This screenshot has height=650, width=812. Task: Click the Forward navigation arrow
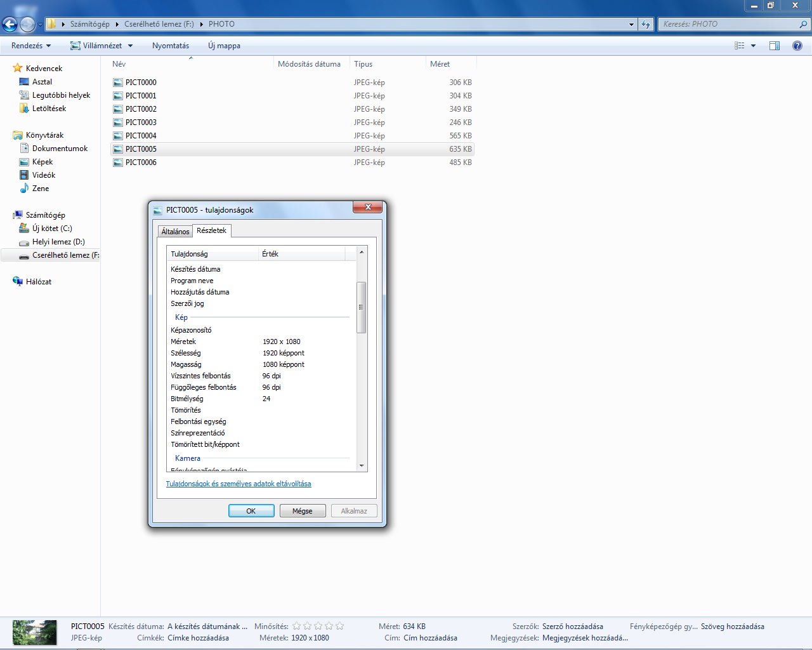click(27, 24)
